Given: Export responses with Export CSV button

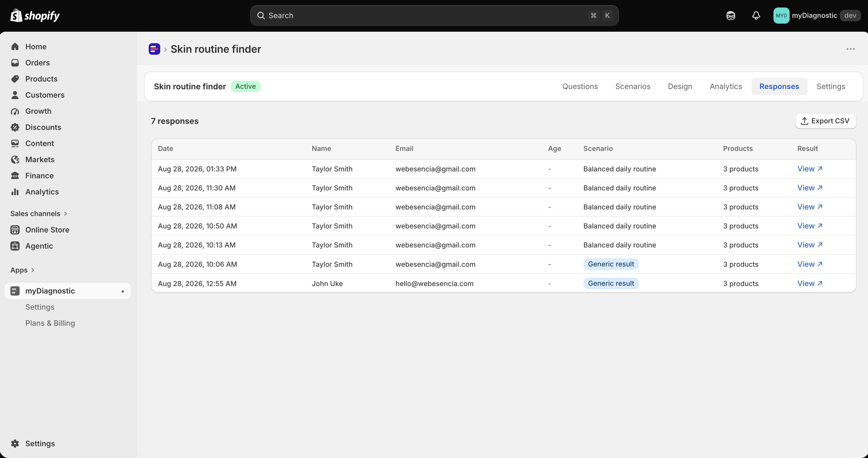Looking at the screenshot, I should (826, 121).
